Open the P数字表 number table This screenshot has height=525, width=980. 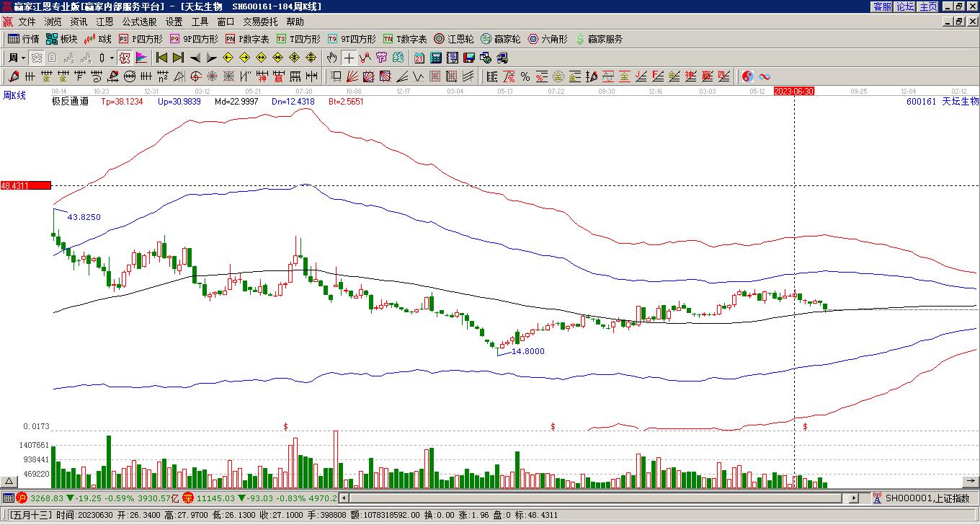(246, 39)
